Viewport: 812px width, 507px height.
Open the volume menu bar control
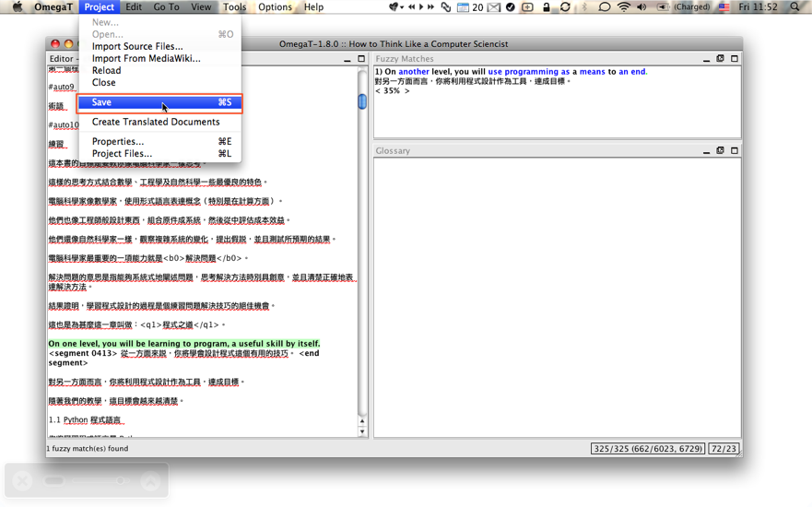641,6
